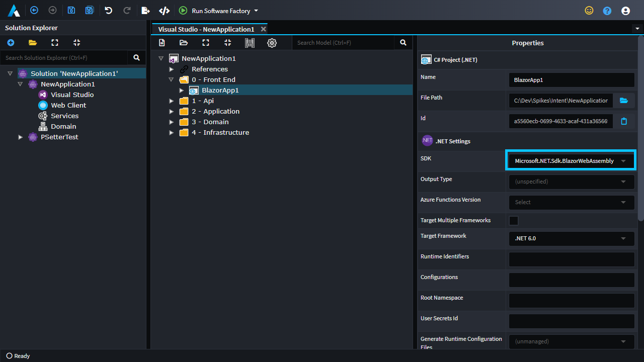Open the Visual Studio designer item
The image size is (644, 362).
tap(72, 95)
